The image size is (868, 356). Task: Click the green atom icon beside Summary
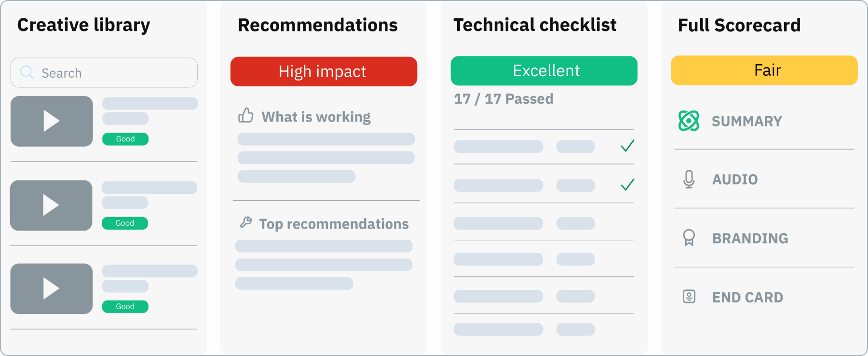(689, 121)
